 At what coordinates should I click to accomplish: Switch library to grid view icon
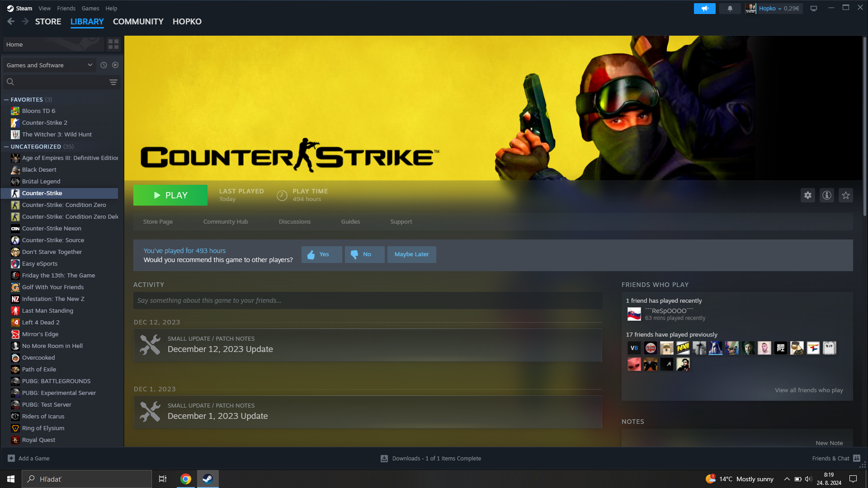pyautogui.click(x=113, y=44)
